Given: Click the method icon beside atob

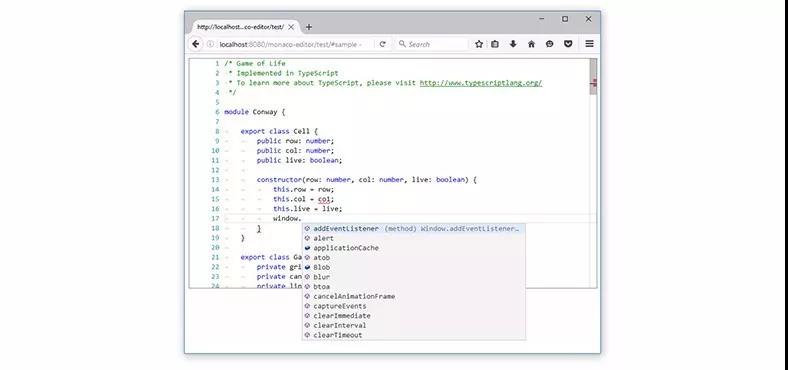Looking at the screenshot, I should [308, 258].
